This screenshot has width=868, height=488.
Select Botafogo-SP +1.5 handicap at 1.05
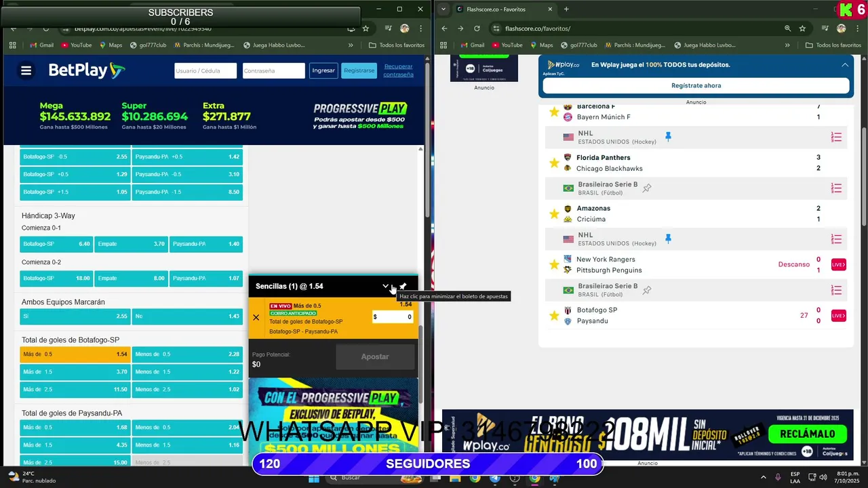point(75,192)
